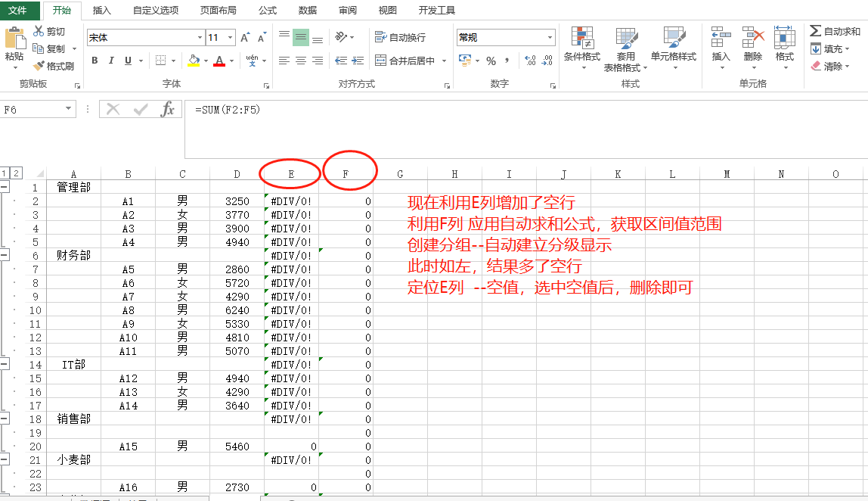
Task: Decrease indent
Action: click(341, 61)
